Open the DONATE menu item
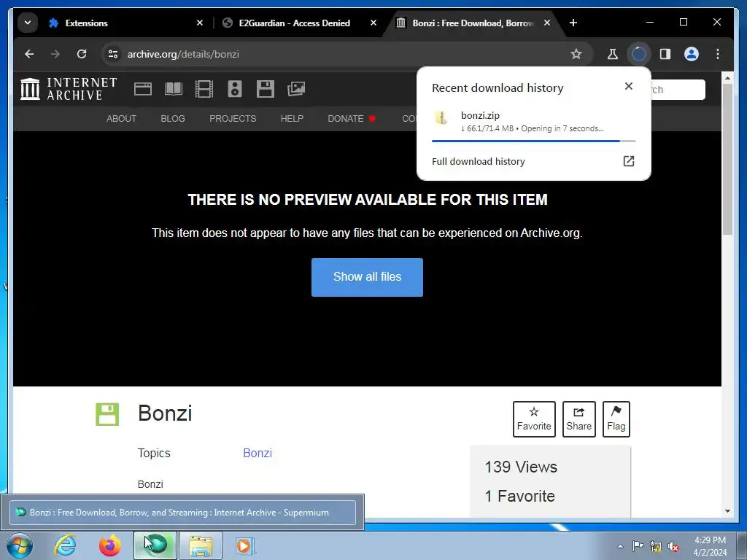The height and width of the screenshot is (560, 747). (352, 119)
